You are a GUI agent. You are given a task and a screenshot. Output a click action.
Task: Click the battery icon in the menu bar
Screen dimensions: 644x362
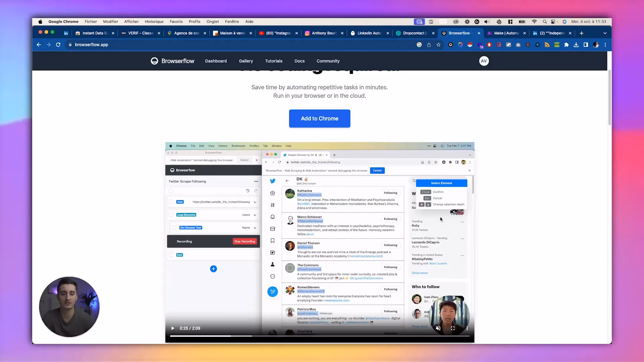[x=522, y=21]
